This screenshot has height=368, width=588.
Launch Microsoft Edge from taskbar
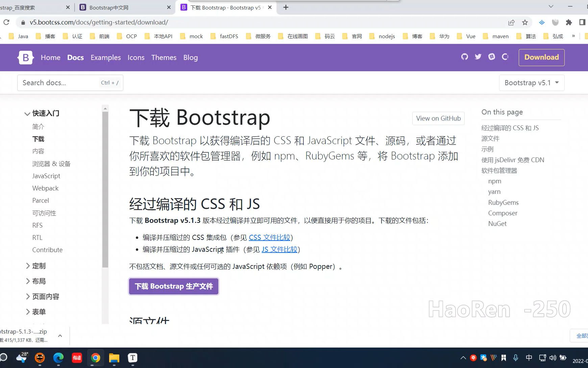(58, 358)
